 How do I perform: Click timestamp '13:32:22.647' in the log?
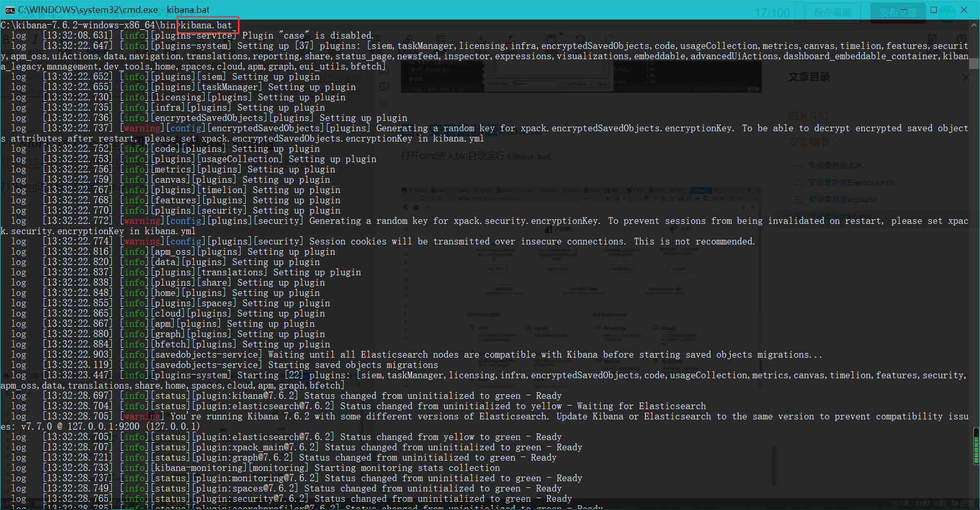[x=77, y=46]
